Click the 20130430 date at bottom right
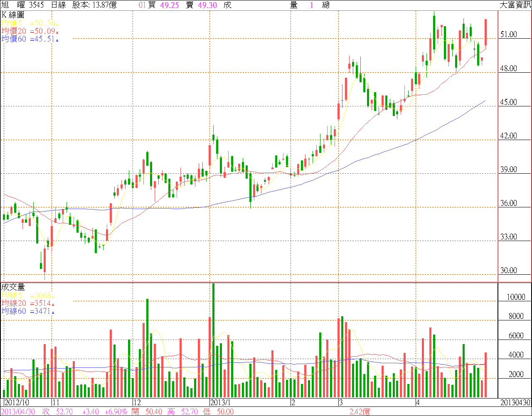This screenshot has width=532, height=416. [x=515, y=403]
